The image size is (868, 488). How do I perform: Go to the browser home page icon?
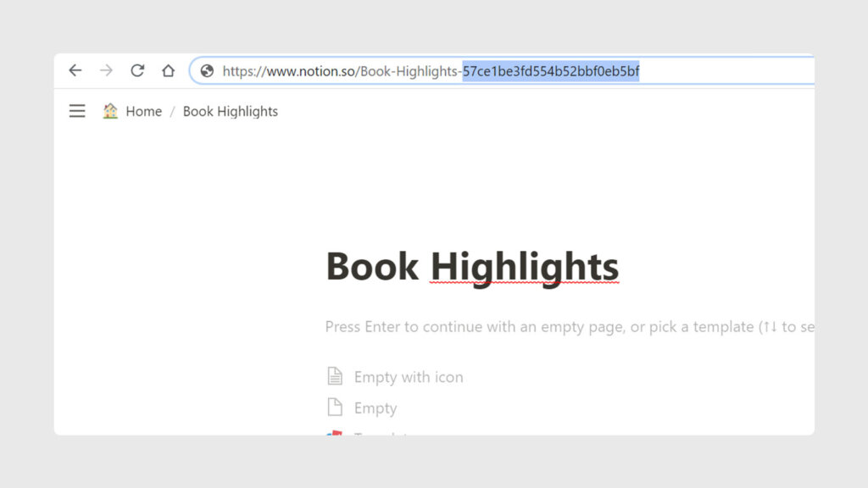tap(169, 71)
